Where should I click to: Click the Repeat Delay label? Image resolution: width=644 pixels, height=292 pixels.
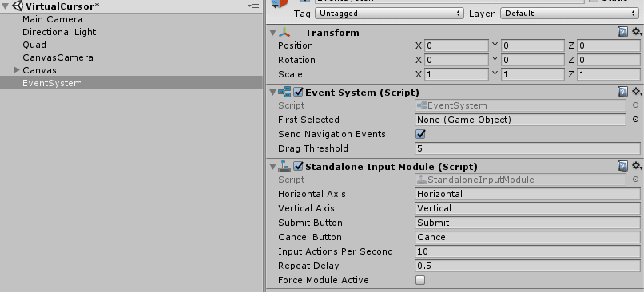point(308,266)
